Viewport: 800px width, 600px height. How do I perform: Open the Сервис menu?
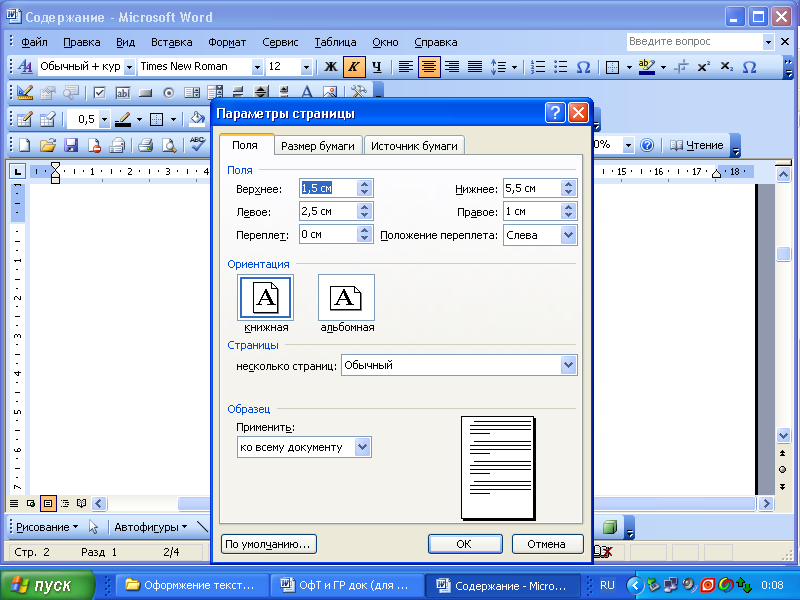[280, 42]
